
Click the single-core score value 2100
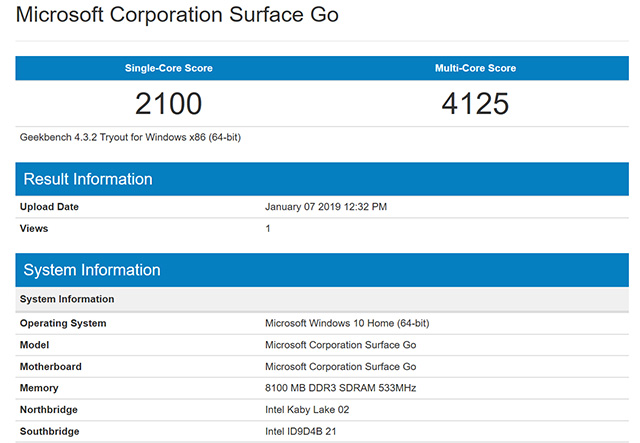tap(169, 104)
